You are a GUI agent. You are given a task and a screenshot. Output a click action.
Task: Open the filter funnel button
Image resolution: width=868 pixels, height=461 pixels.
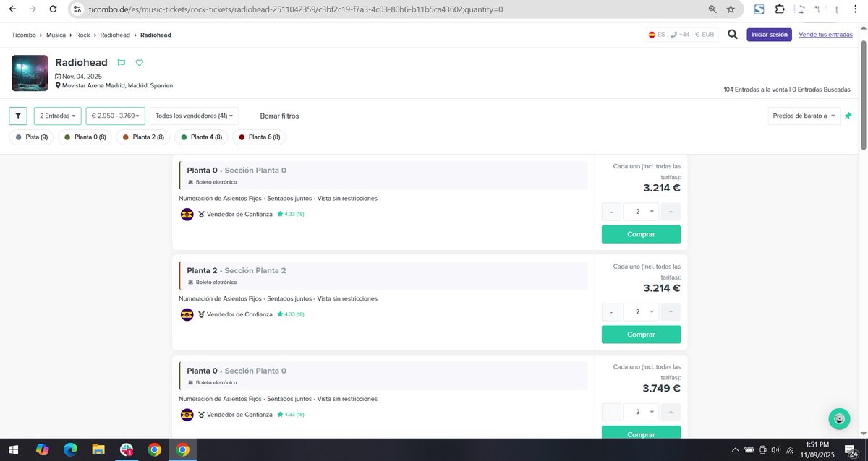[19, 116]
